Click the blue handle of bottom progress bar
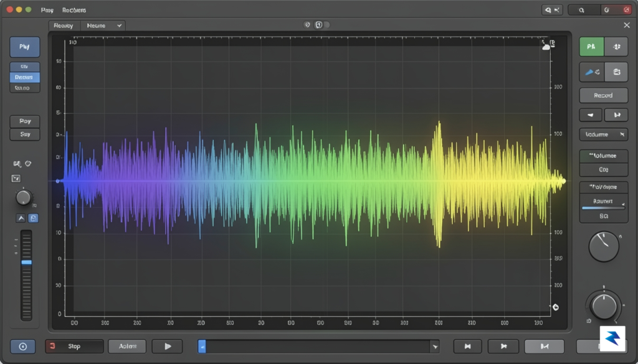The height and width of the screenshot is (364, 638). [x=202, y=347]
